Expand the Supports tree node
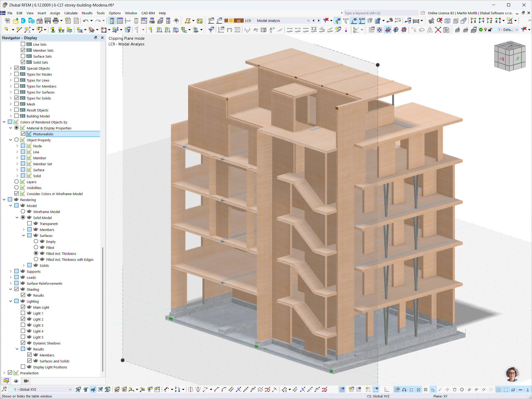Image resolution: width=532 pixels, height=399 pixels. 11,271
